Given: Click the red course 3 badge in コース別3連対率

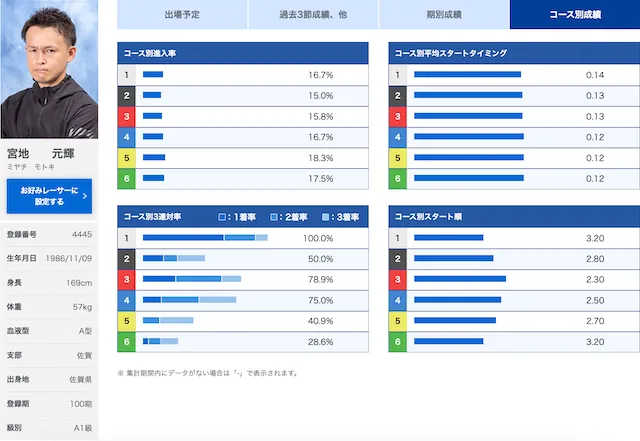Looking at the screenshot, I should point(126,279).
